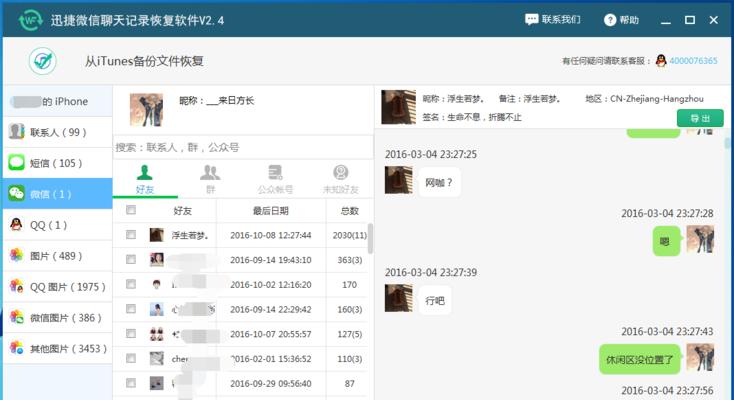The width and height of the screenshot is (734, 400).
Task: Click the 87 count cell
Action: click(349, 384)
